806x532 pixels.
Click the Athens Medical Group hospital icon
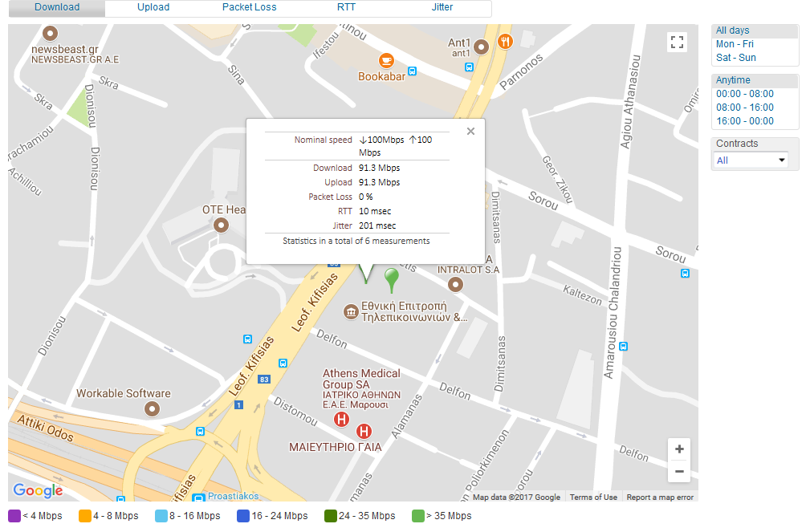click(x=341, y=420)
